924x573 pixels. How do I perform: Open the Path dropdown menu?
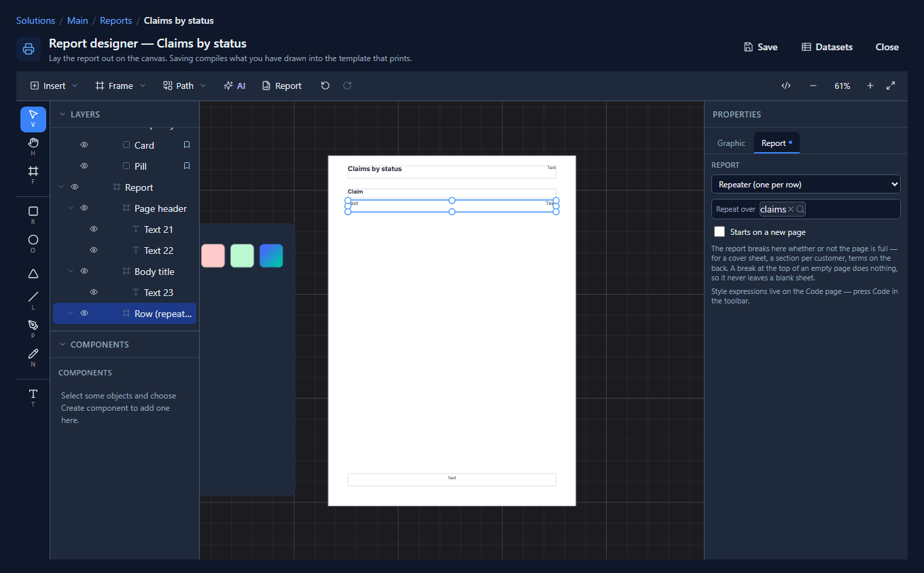point(184,86)
